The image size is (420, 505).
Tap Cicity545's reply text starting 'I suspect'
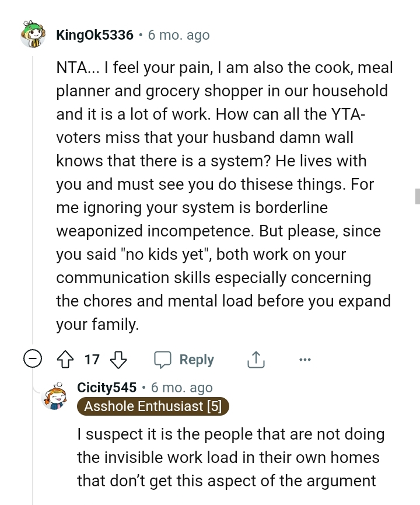pos(230,458)
